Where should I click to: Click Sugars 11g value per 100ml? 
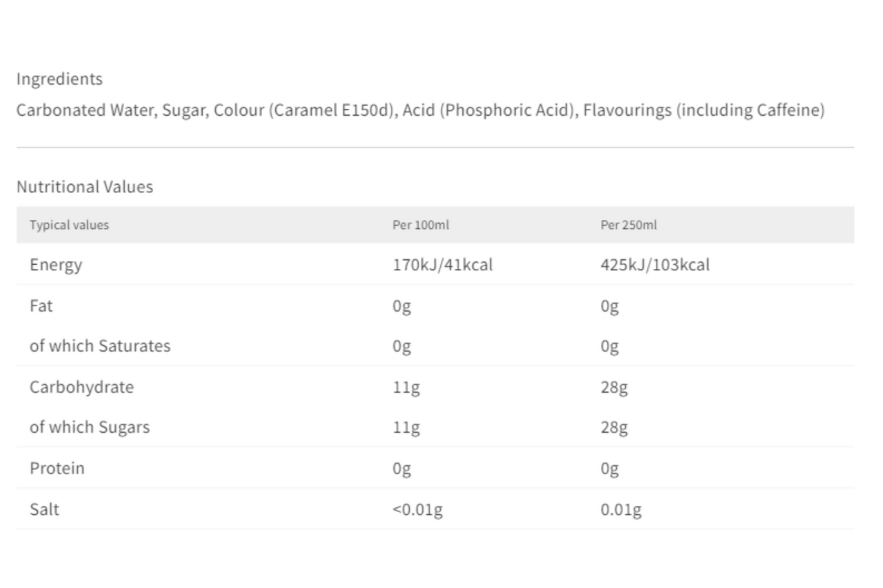(x=406, y=428)
